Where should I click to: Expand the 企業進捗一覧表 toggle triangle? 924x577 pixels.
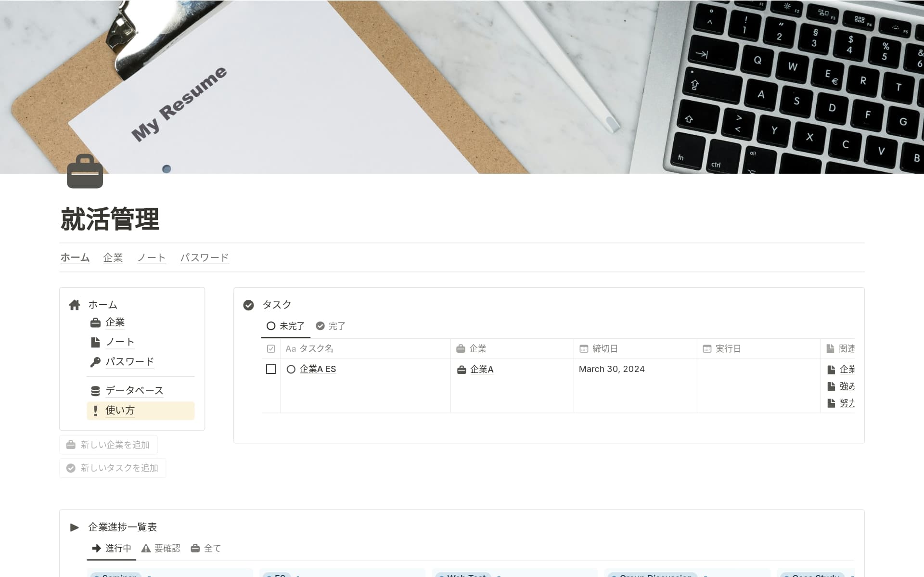pos(75,527)
